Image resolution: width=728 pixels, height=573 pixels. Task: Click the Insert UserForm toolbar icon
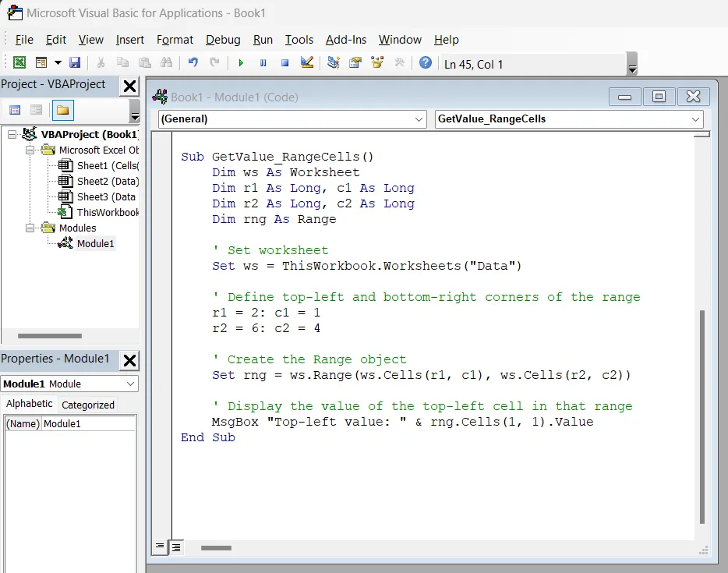(41, 62)
